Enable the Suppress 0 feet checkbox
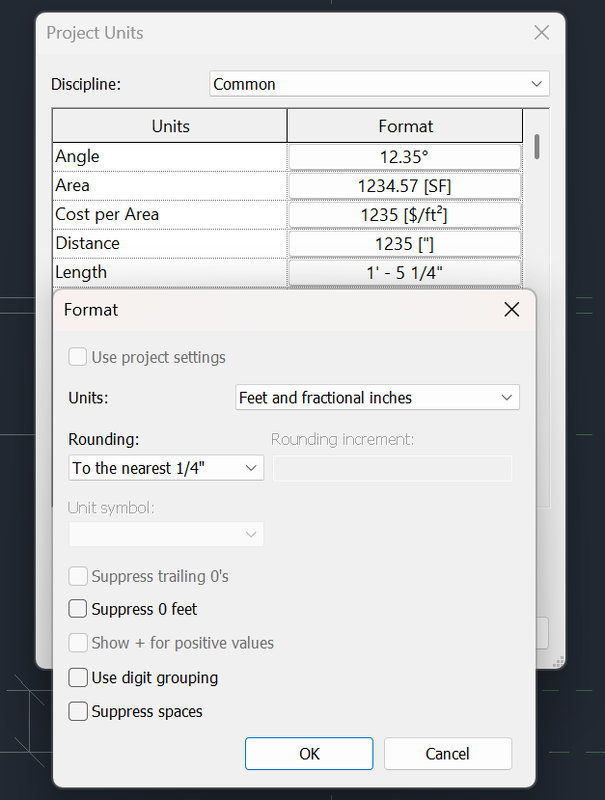Screen dimensions: 605x800 pos(78,609)
